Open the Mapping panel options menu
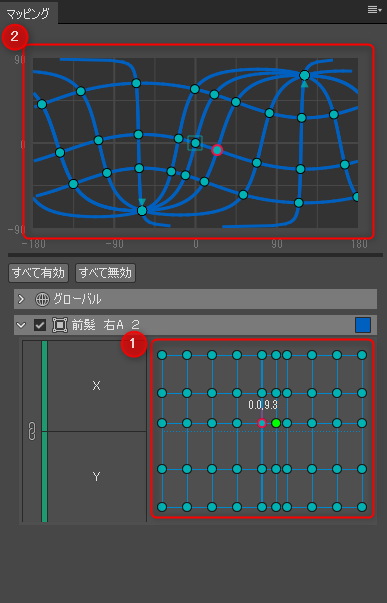Screen dimensions: 387x603 (x=374, y=10)
